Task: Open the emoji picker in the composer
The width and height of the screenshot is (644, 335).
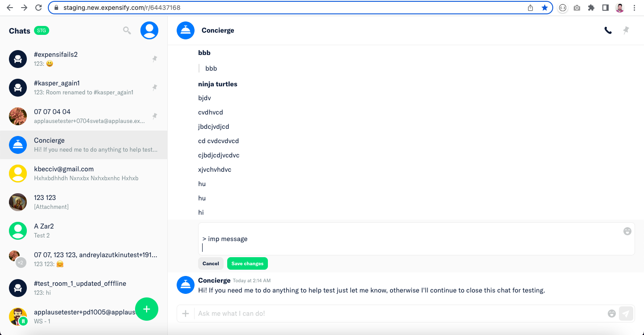Action: click(612, 314)
